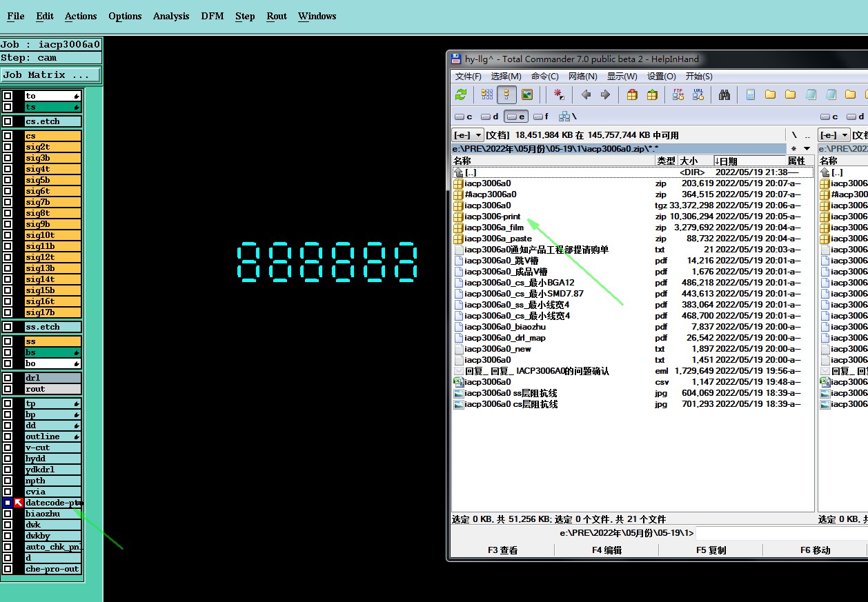Screen dimensions: 868x602
Task: Open the DFM menu
Action: (213, 16)
